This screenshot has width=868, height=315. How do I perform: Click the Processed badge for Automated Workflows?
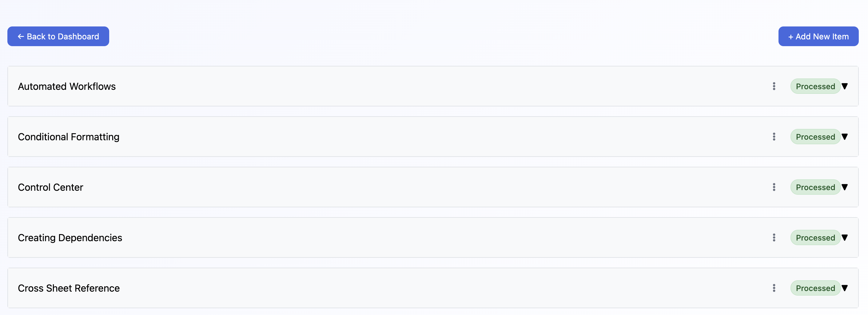pyautogui.click(x=815, y=86)
